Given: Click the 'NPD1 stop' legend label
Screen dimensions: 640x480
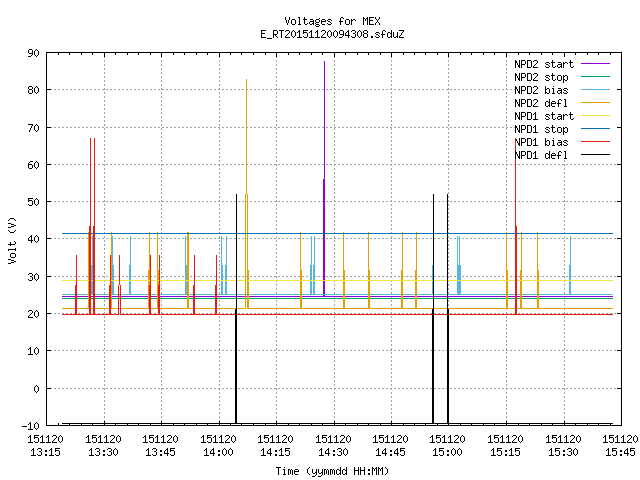Looking at the screenshot, I should click(x=541, y=129).
